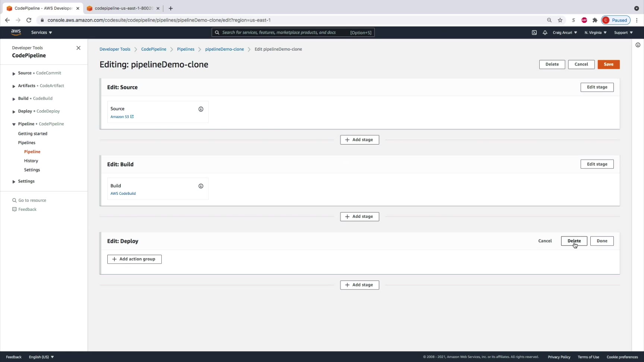Viewport: 644px width, 362px height.
Task: Click the browser address bar URL
Action: 159,20
